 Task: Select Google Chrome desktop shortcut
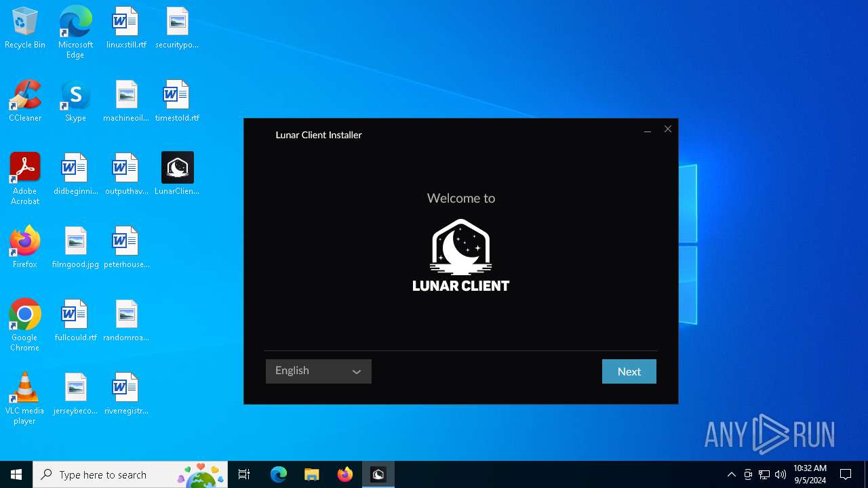(x=25, y=325)
